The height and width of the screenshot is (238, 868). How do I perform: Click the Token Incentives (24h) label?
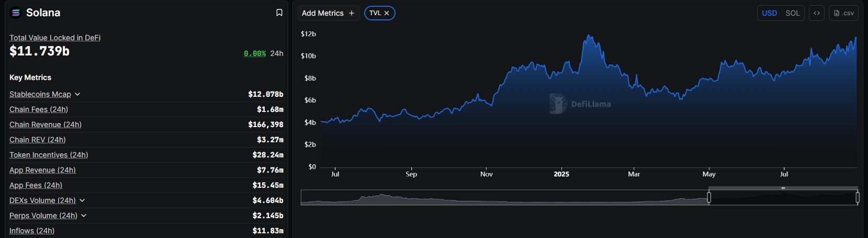point(49,155)
